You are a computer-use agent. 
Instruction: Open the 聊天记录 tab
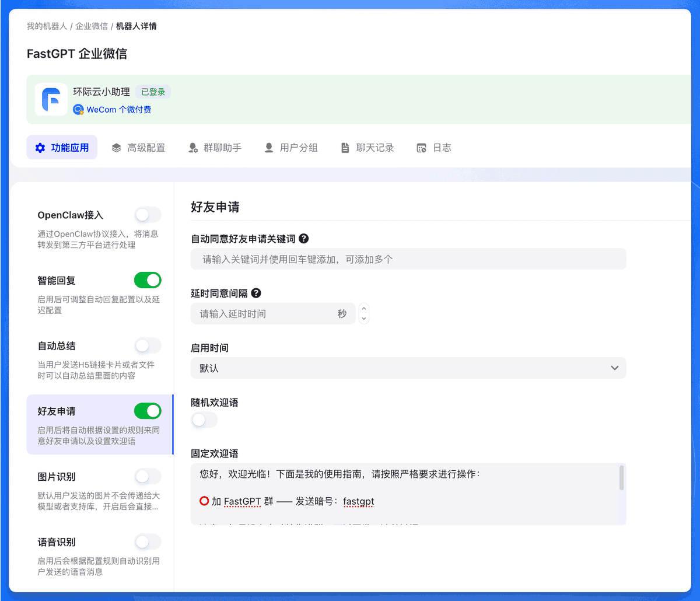pyautogui.click(x=367, y=148)
